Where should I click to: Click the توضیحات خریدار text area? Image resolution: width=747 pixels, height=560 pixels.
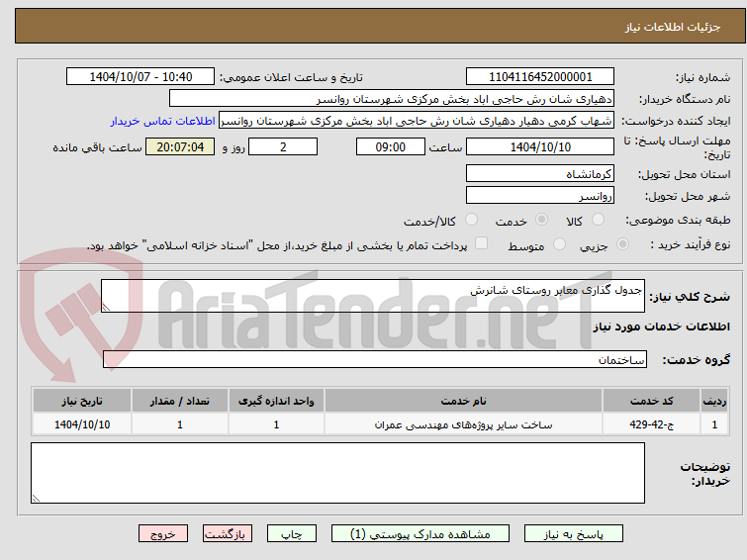pyautogui.click(x=337, y=473)
